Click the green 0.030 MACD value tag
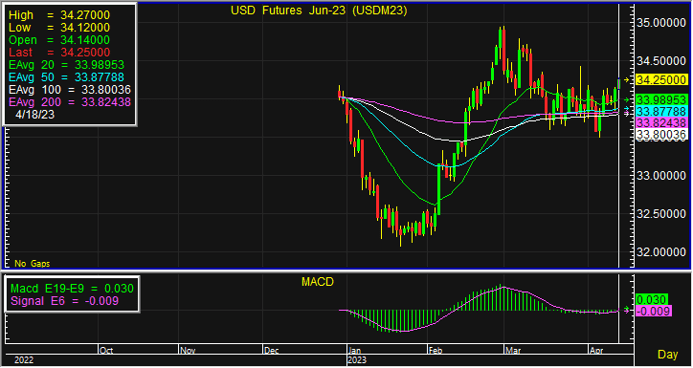Screen dimensions: 693x368 point(651,300)
